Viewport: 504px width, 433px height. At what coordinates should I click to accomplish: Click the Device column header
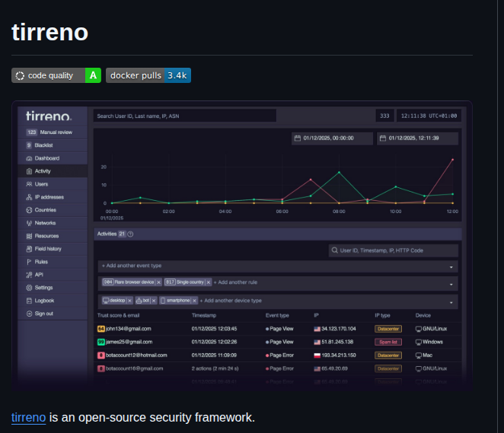[423, 316]
